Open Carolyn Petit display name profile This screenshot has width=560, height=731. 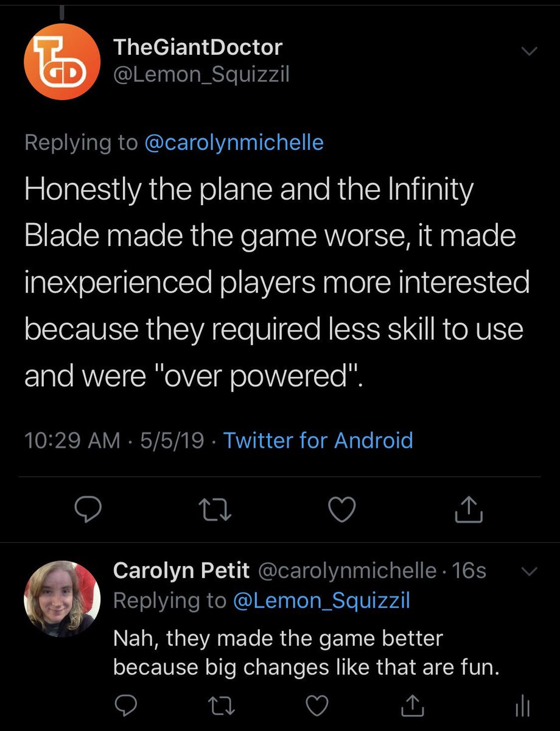181,571
